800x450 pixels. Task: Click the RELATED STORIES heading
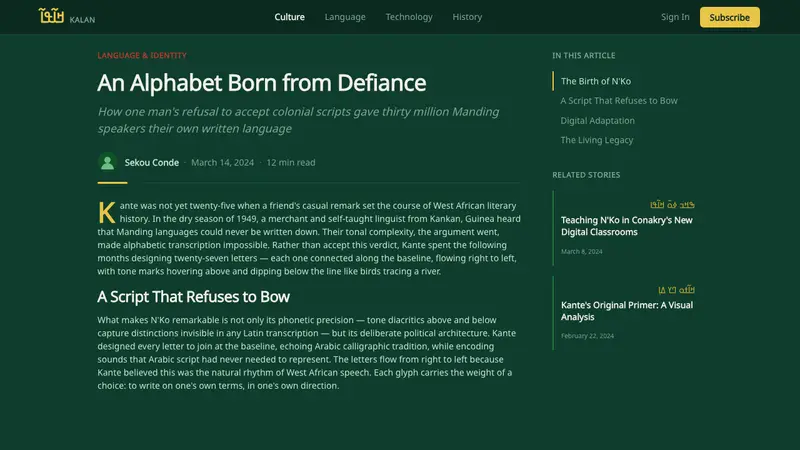click(x=586, y=174)
